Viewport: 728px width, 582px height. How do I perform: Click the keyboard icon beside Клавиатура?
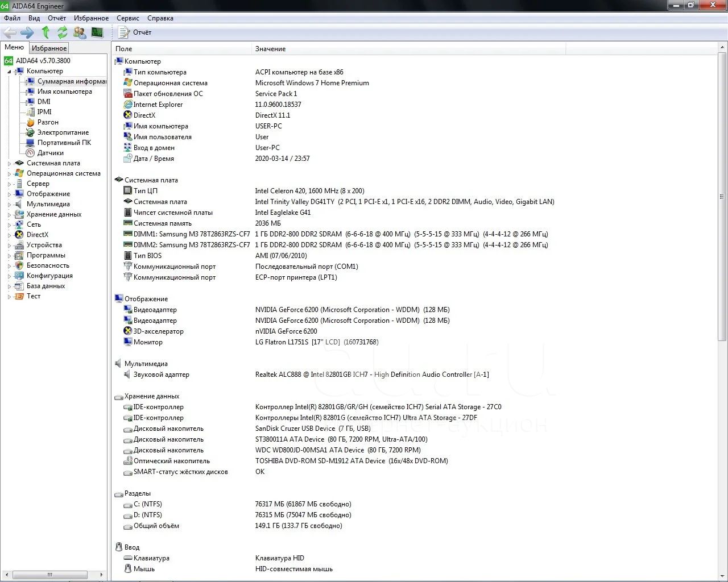[128, 558]
